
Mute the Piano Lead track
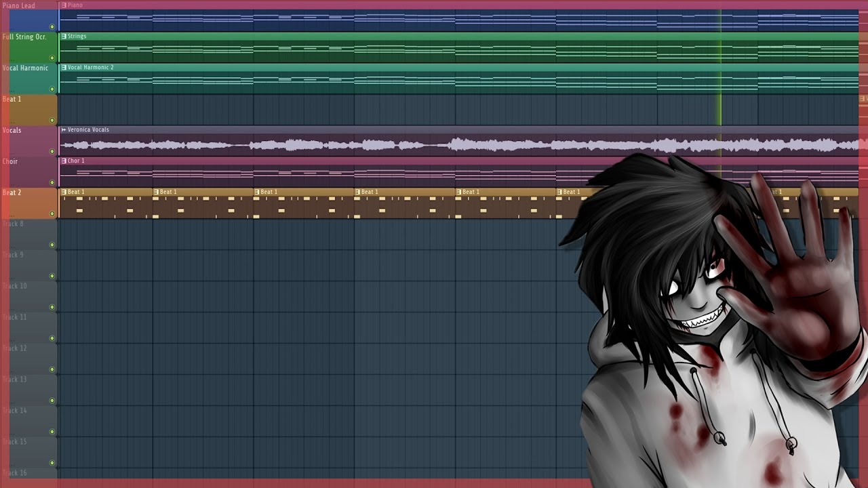[x=52, y=27]
